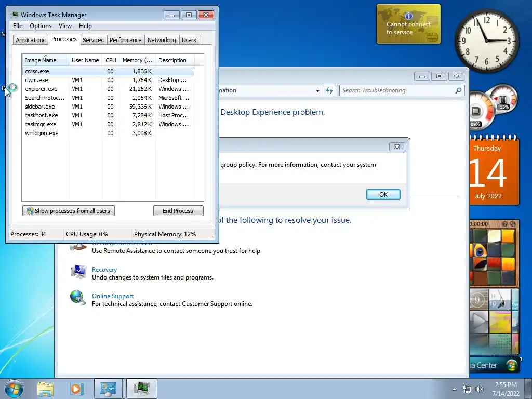The image size is (532, 399).
Task: Click the End Process button
Action: pos(178,211)
